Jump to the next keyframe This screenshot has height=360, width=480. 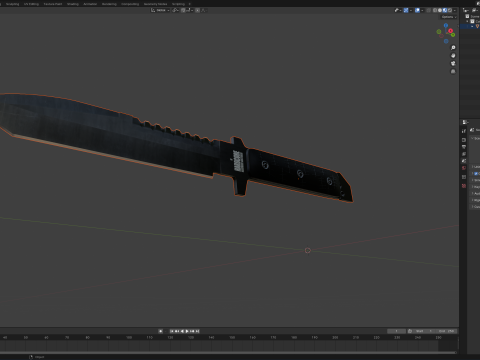pos(192,331)
